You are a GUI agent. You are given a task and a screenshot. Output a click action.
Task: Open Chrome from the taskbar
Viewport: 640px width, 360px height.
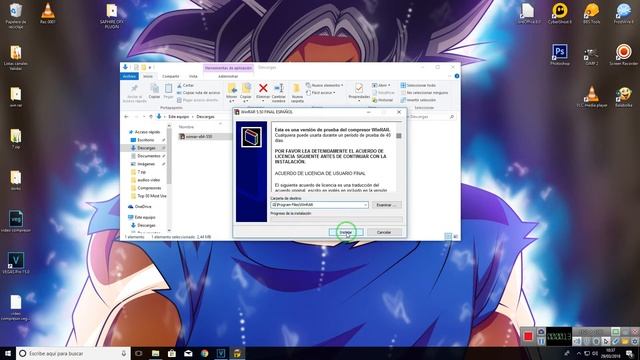coord(204,353)
